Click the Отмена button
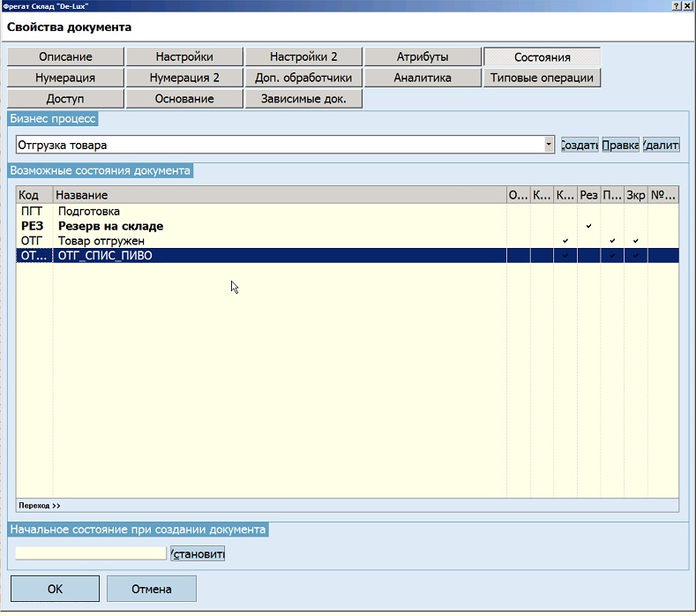The width and height of the screenshot is (696, 616). click(152, 589)
